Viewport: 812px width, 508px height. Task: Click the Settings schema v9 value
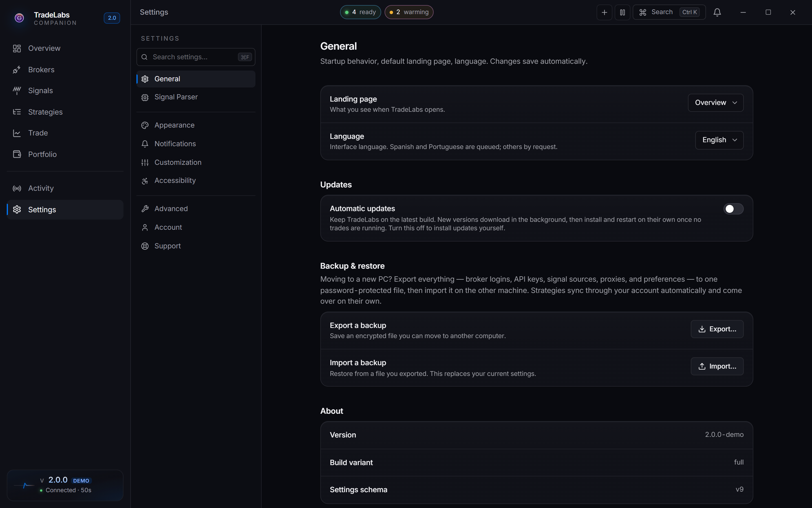pyautogui.click(x=740, y=490)
